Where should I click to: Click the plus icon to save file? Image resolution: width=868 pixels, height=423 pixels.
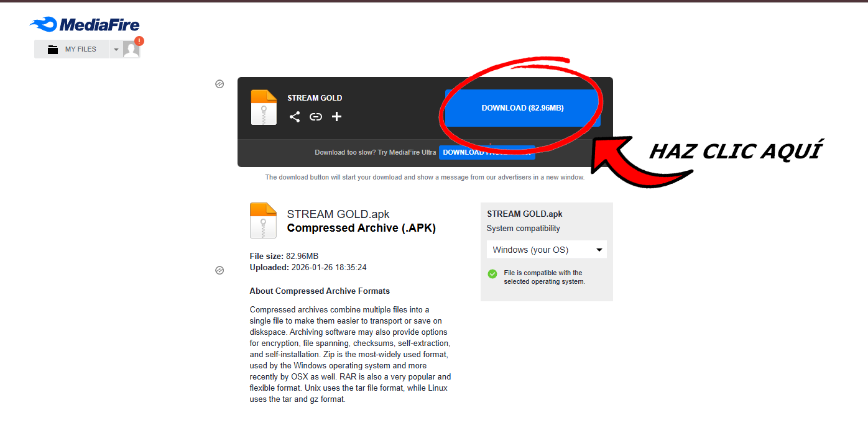pyautogui.click(x=336, y=117)
